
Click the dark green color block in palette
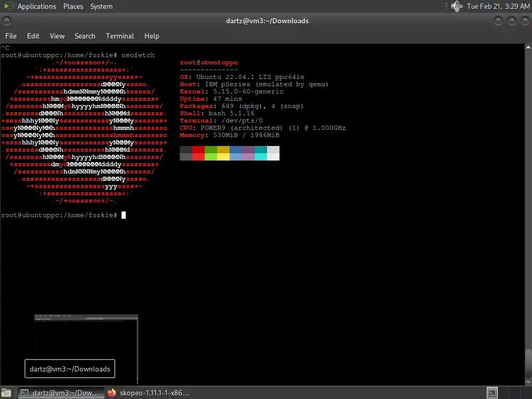pyautogui.click(x=211, y=150)
